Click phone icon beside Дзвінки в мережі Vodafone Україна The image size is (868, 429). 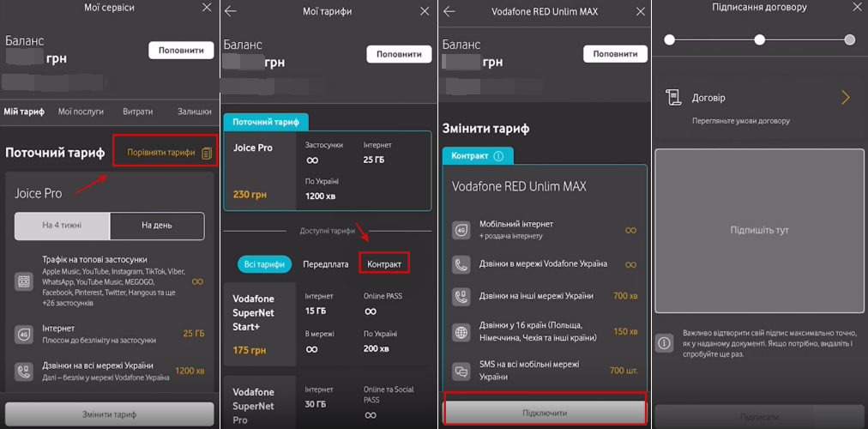(461, 264)
